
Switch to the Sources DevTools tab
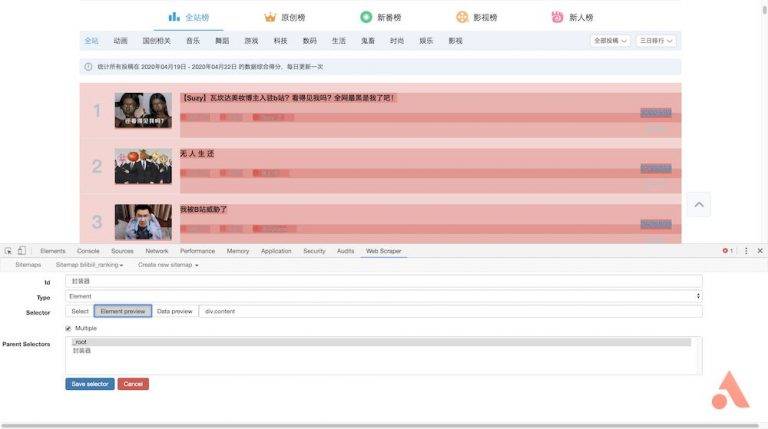pos(122,251)
